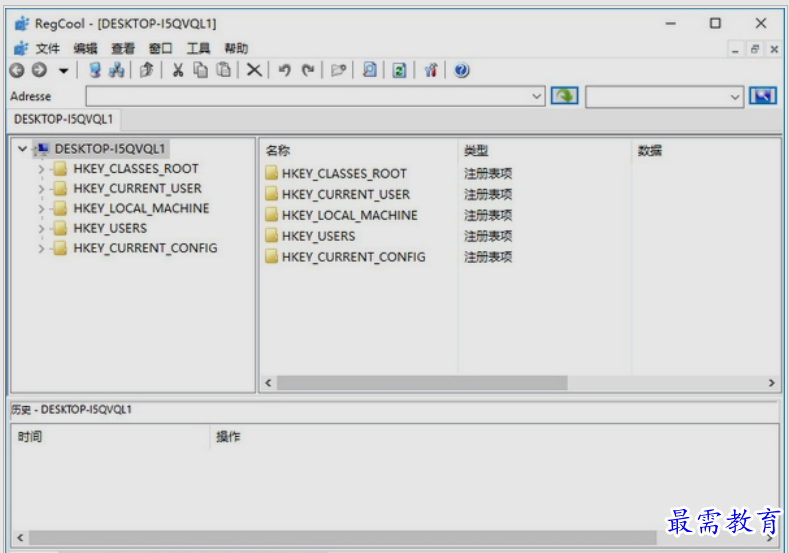Open the search combo box dropdown arrow

(735, 97)
